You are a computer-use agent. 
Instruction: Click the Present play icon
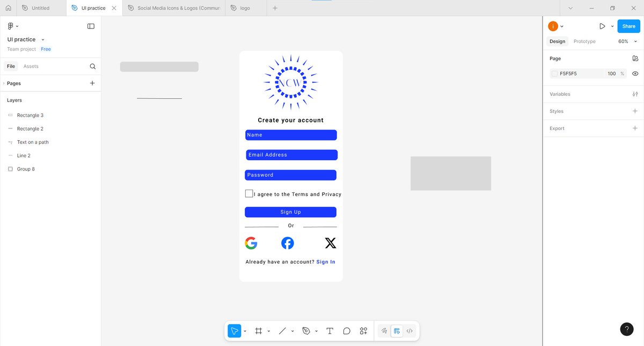click(x=602, y=26)
